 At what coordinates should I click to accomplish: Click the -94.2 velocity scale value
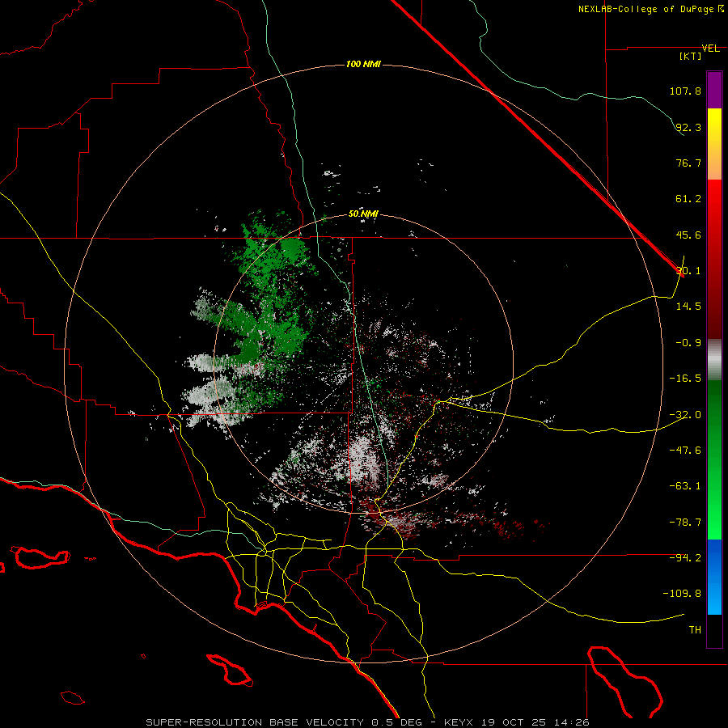coord(685,558)
